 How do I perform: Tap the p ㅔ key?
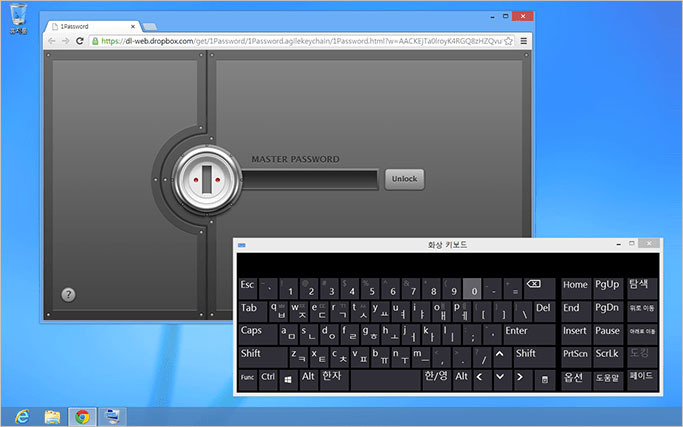point(462,312)
